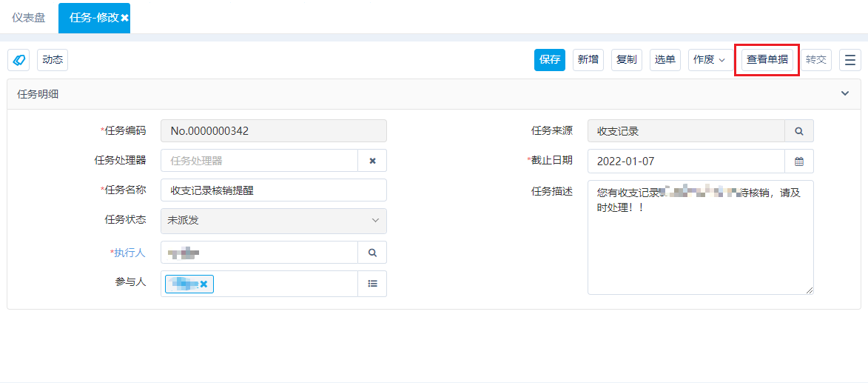Open the 动态 activity panel
This screenshot has width=868, height=383.
[53, 60]
